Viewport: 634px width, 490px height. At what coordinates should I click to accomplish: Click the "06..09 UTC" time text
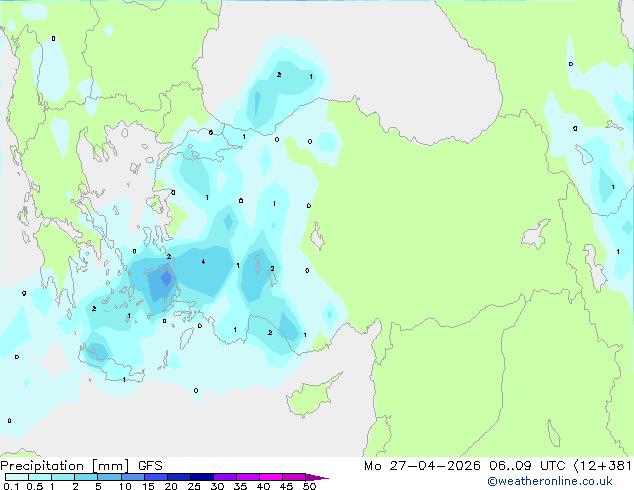[x=527, y=466]
